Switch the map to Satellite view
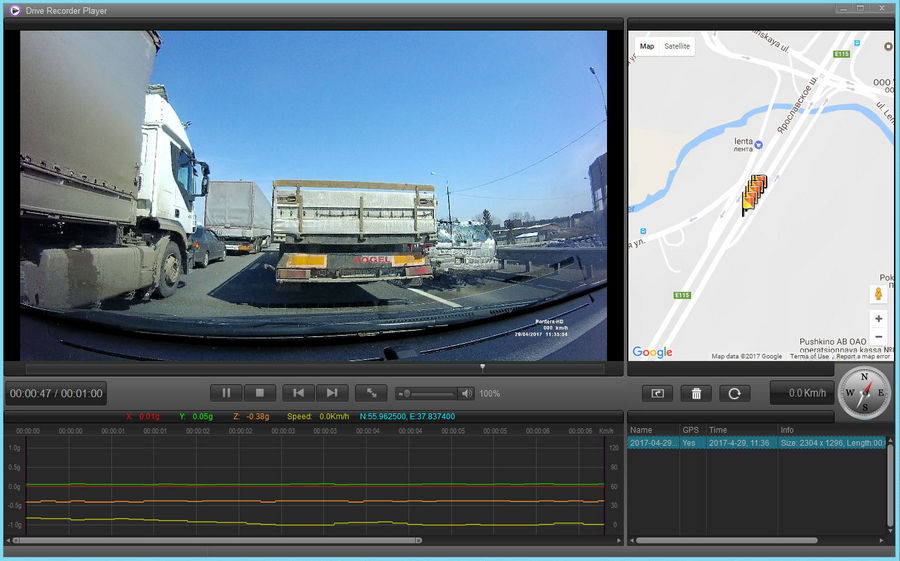The height and width of the screenshot is (561, 900). click(677, 46)
